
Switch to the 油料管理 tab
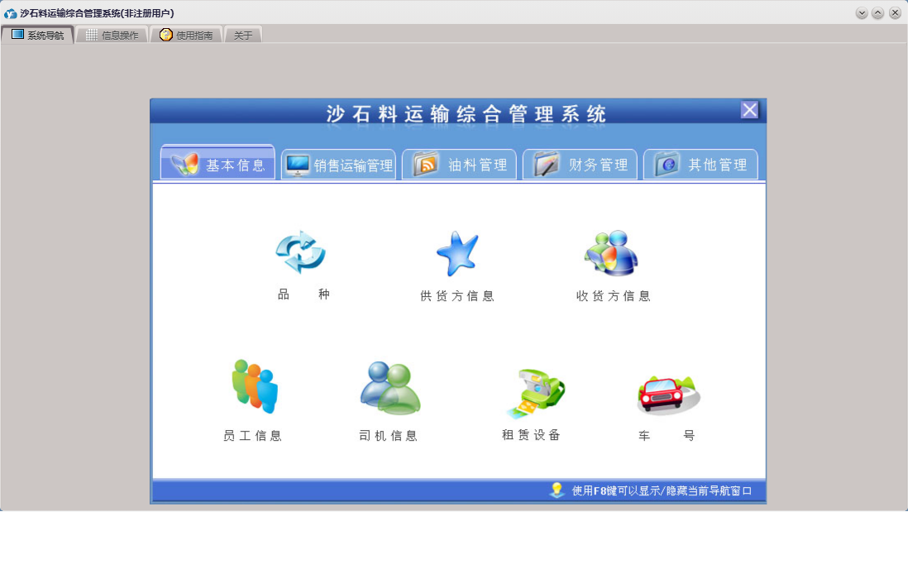click(459, 165)
